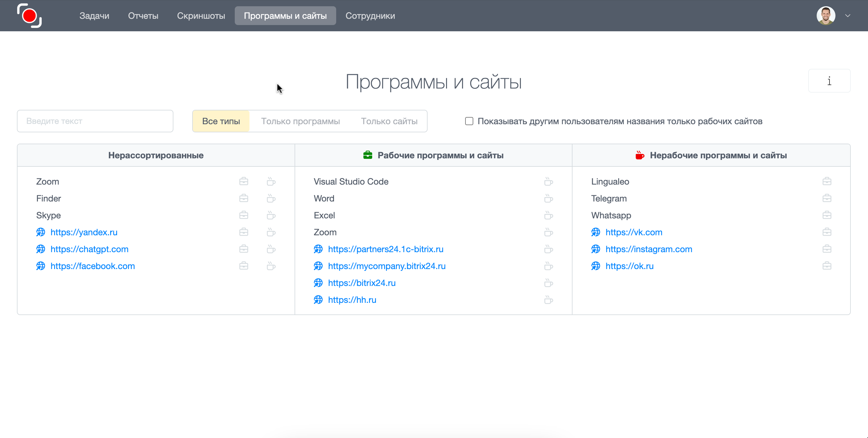Image resolution: width=868 pixels, height=438 pixels.
Task: Mark Zoom in unsorted list as work (briefcase icon)
Action: click(244, 181)
